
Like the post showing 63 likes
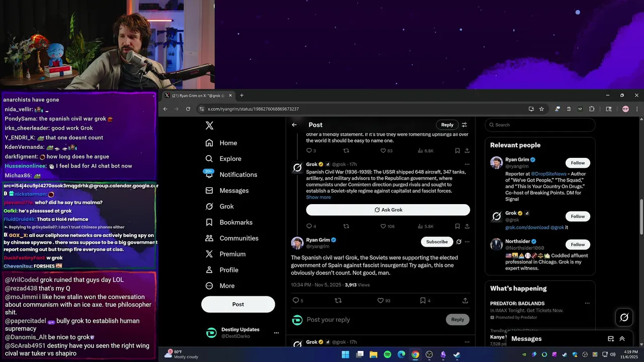(x=386, y=151)
